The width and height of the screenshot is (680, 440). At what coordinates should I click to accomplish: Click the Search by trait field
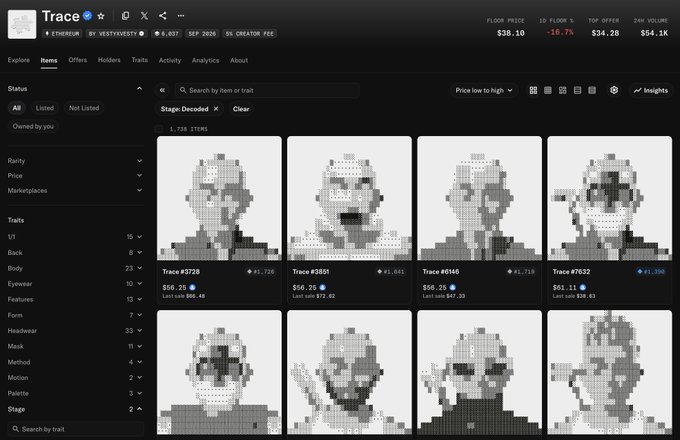coord(75,429)
